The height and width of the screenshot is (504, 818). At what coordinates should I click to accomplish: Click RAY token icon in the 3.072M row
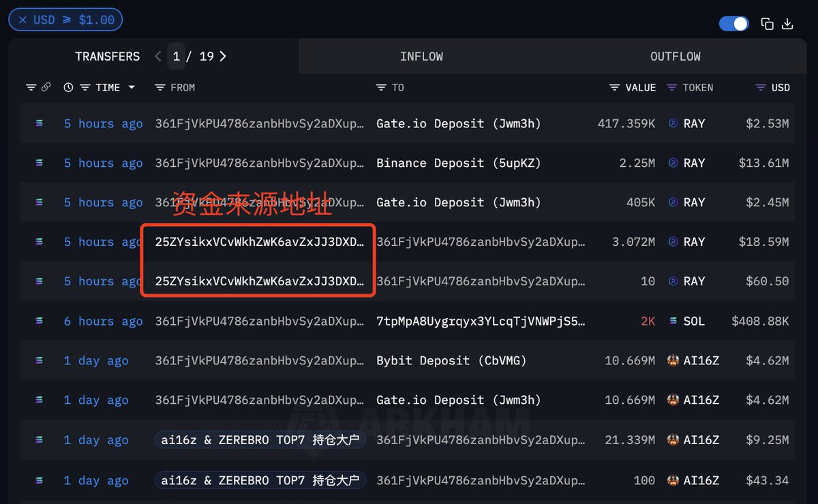[x=673, y=242]
